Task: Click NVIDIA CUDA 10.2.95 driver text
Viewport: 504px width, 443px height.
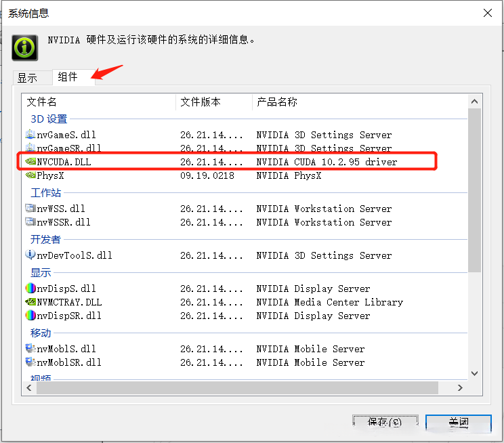Action: 327,162
